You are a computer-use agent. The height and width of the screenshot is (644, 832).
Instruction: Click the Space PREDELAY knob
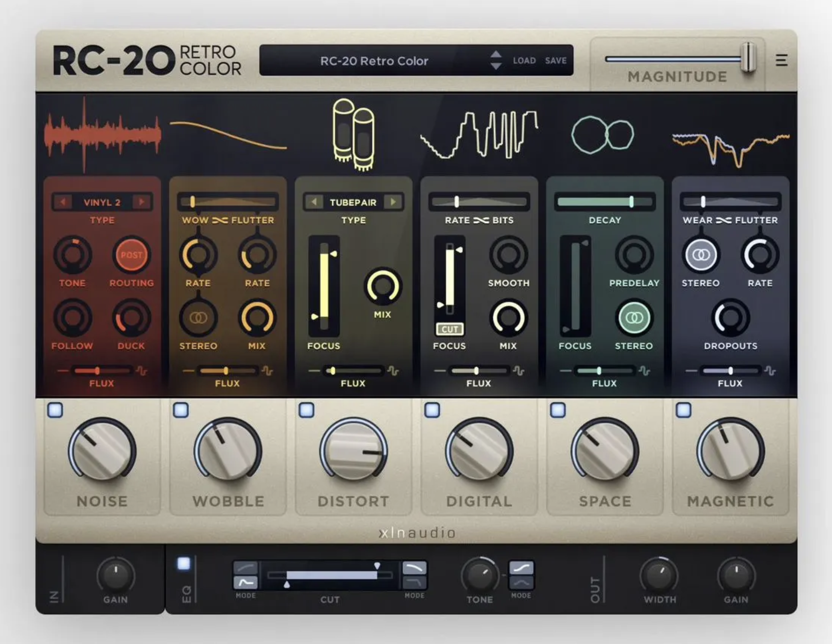pos(634,255)
